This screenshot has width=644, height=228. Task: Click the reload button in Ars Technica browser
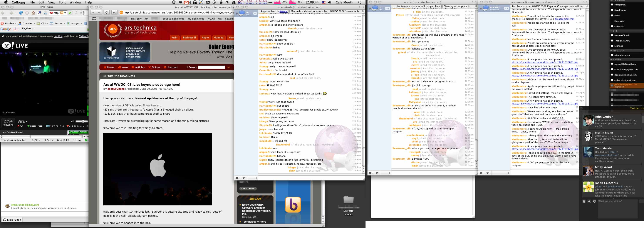107,12
